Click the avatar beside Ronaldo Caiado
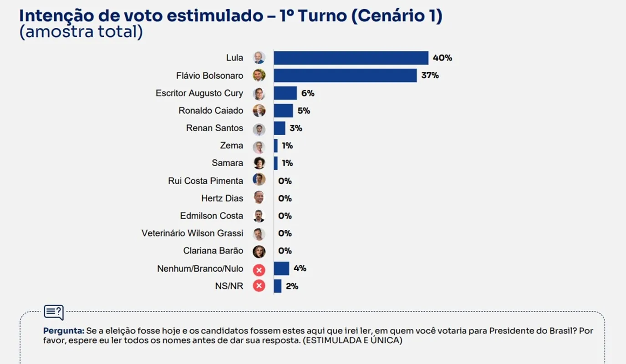 coord(259,111)
